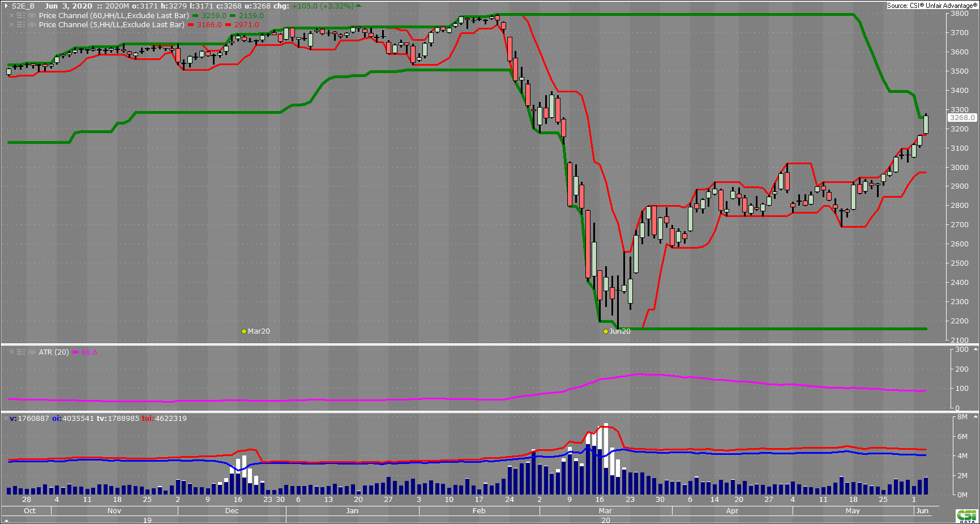Image resolution: width=980 pixels, height=524 pixels.
Task: Remove the Price Channel 60 study
Action: click(x=11, y=15)
